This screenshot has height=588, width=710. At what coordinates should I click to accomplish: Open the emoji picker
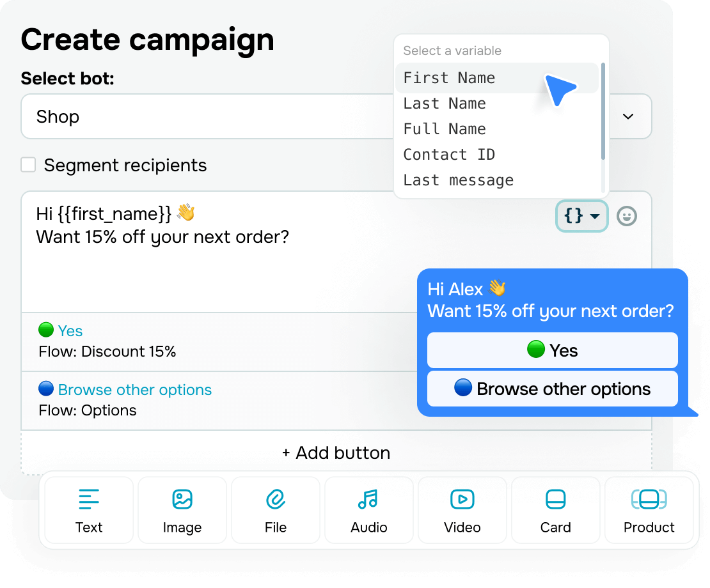coord(627,216)
